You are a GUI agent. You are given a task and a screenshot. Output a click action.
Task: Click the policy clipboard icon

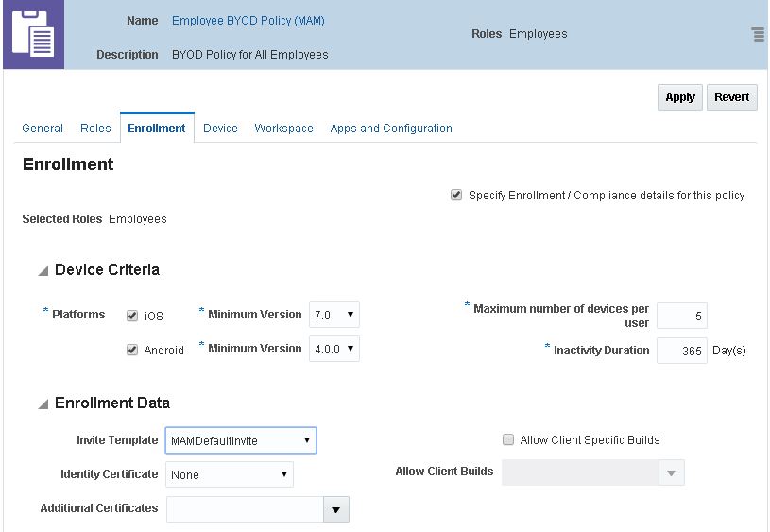pos(33,34)
